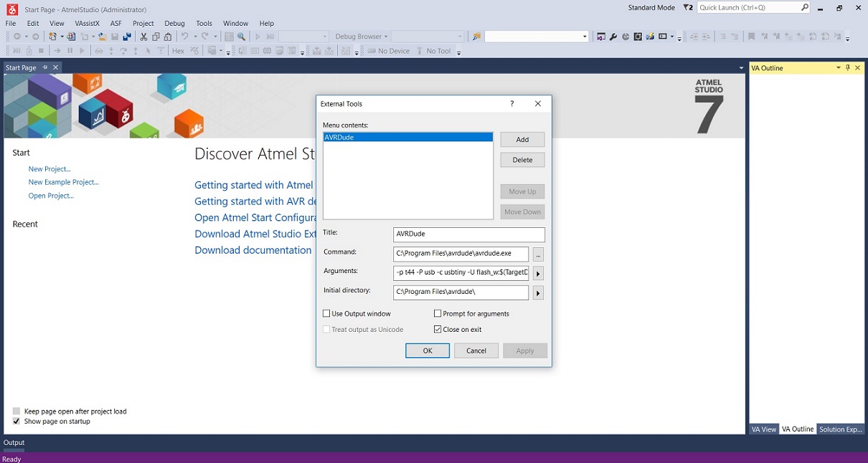Click the Navigate Forward arrow icon
The height and width of the screenshot is (463, 868).
tap(36, 37)
